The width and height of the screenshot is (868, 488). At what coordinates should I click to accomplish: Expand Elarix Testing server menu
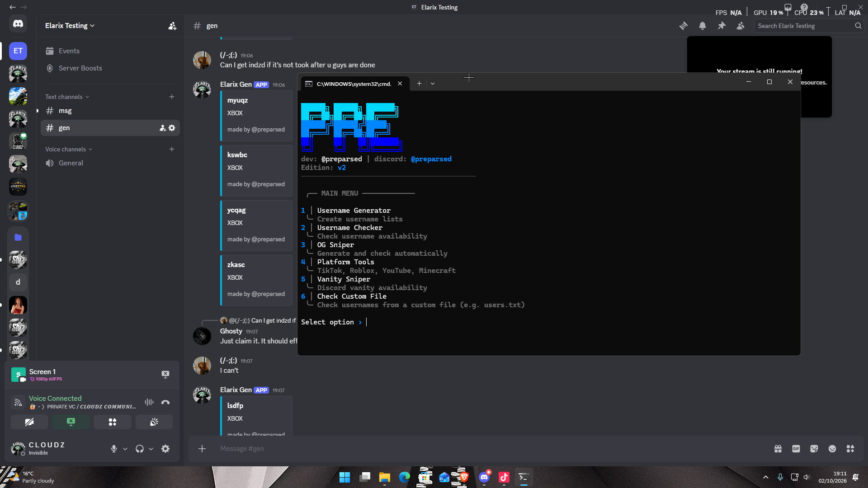tap(70, 26)
